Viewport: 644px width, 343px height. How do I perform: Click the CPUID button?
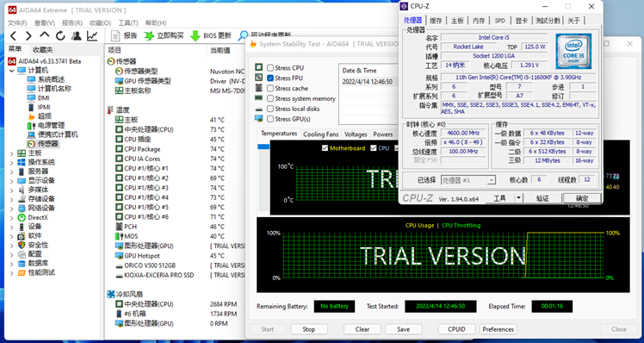[x=456, y=329]
